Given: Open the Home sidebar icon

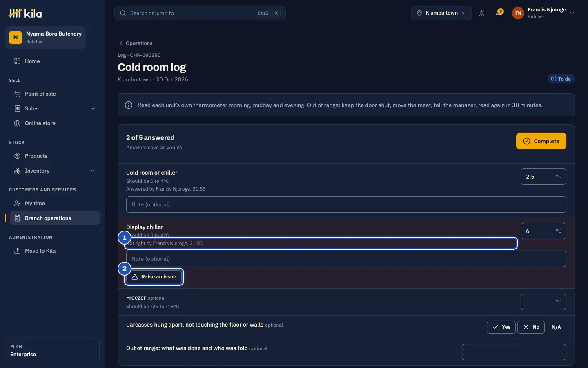Looking at the screenshot, I should point(17,61).
